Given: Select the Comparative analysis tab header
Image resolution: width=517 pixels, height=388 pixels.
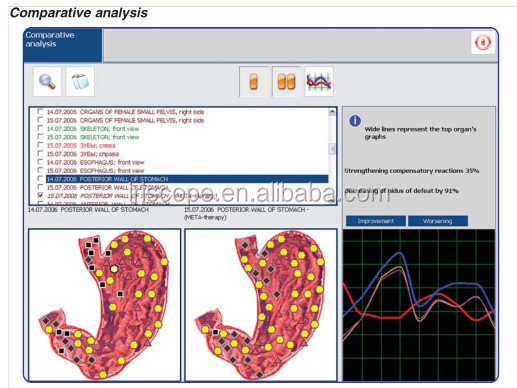Looking at the screenshot, I should (63, 45).
